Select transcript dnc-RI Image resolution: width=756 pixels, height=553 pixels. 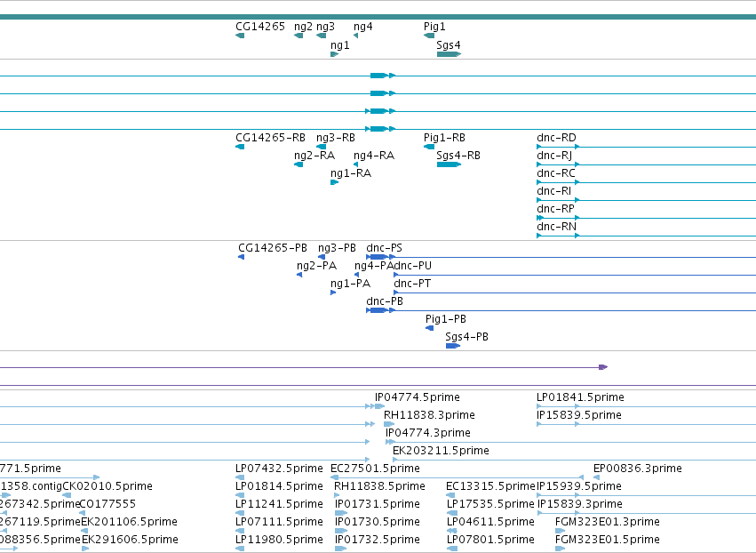pyautogui.click(x=554, y=191)
